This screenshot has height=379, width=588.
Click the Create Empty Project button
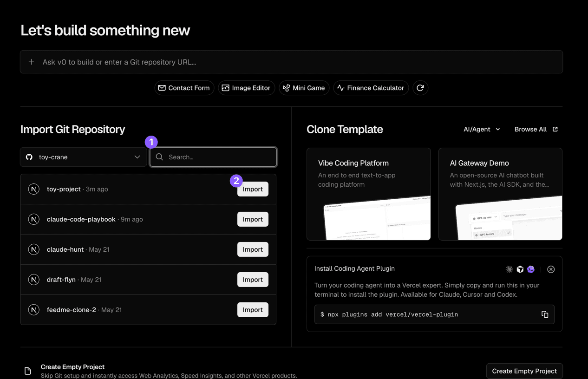(x=524, y=371)
